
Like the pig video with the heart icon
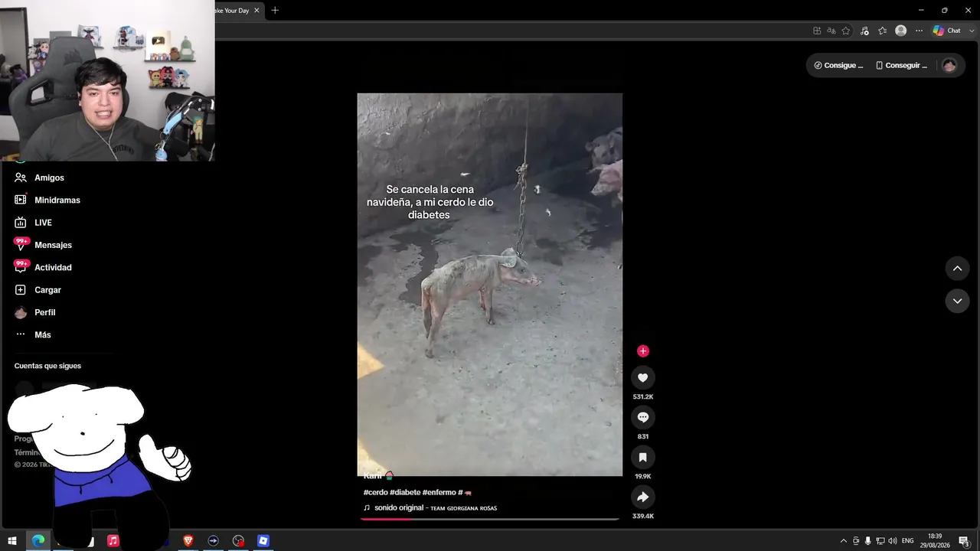tap(642, 377)
